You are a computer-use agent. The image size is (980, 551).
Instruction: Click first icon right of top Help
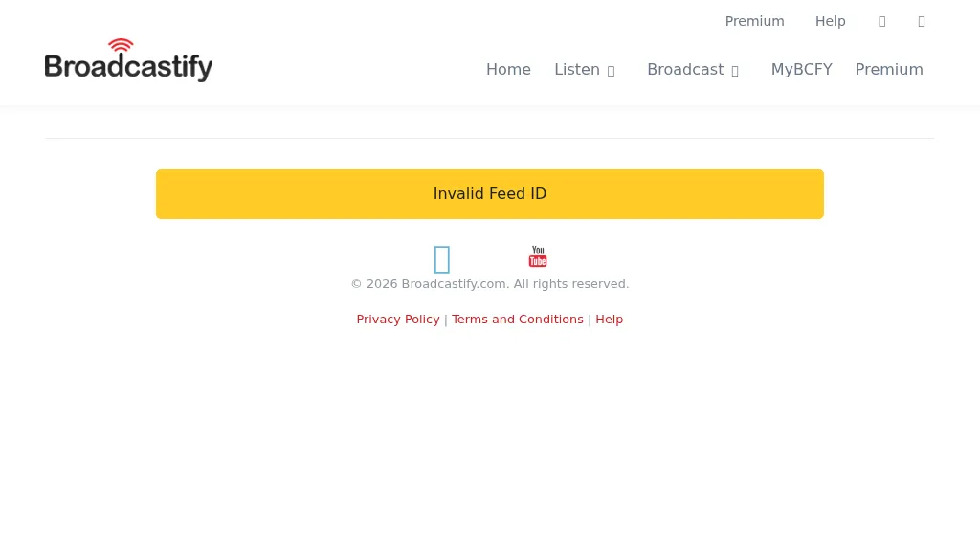tap(881, 22)
